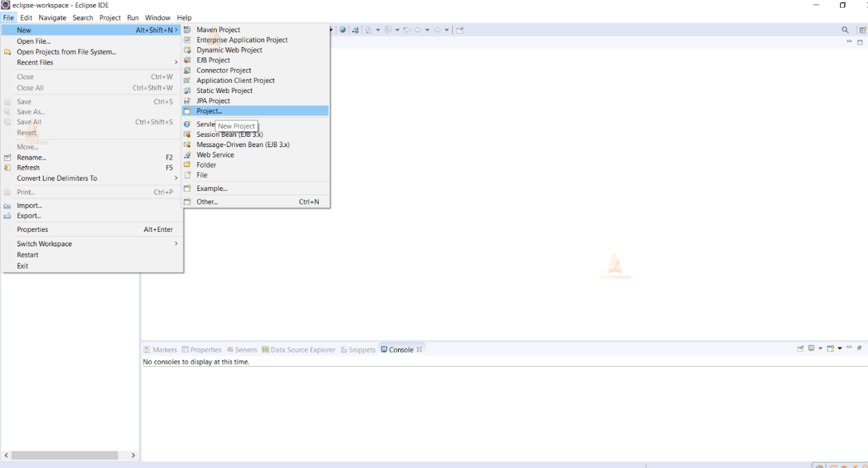Choose Folder from New submenu
The width and height of the screenshot is (868, 468).
coord(255,165)
